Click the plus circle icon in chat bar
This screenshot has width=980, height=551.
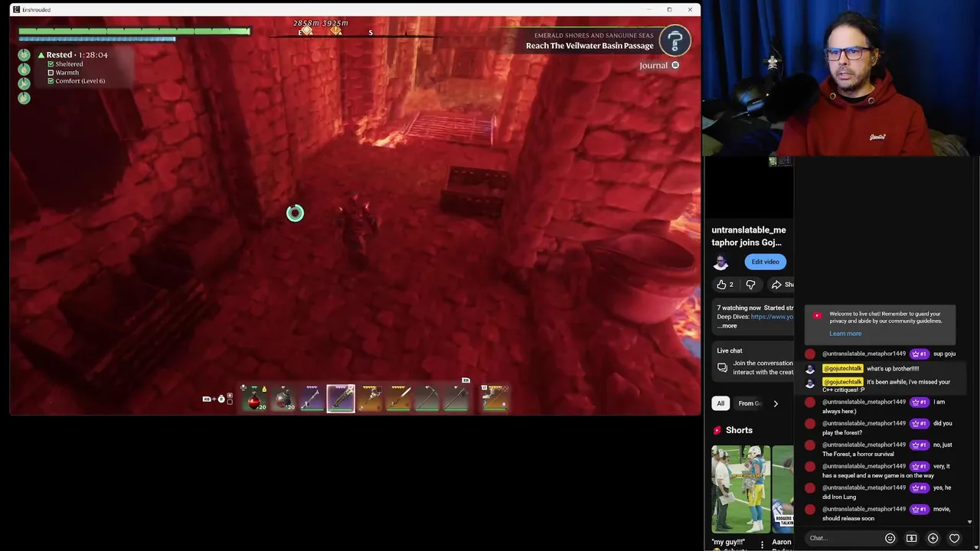click(933, 538)
